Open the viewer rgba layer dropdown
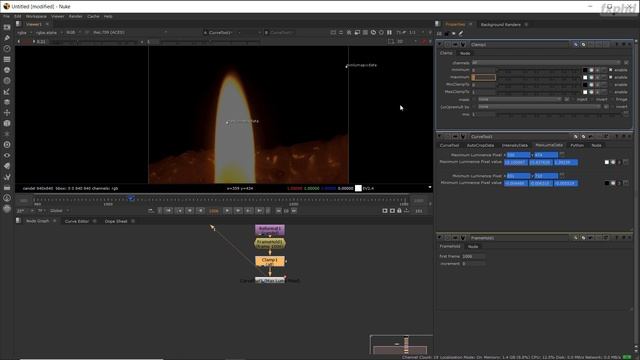The image size is (640, 360). [24, 32]
